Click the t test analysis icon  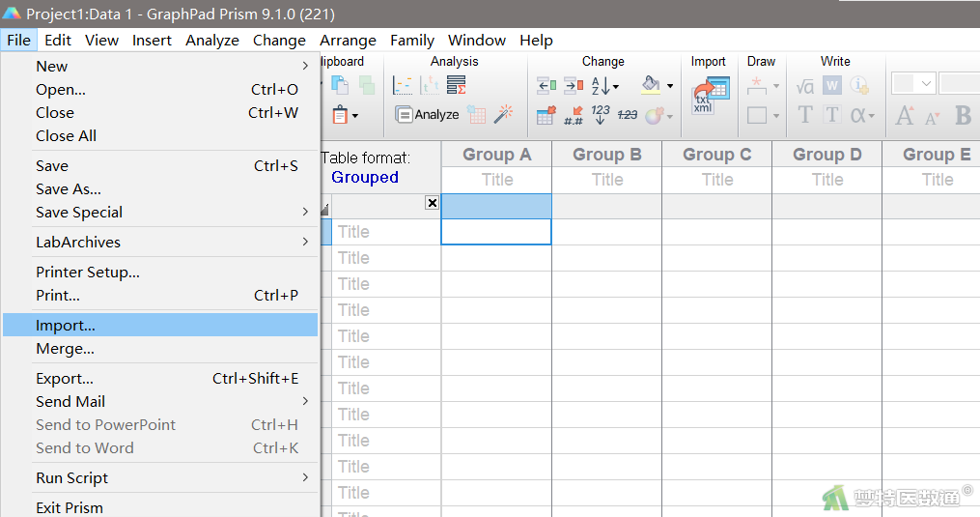tap(430, 85)
